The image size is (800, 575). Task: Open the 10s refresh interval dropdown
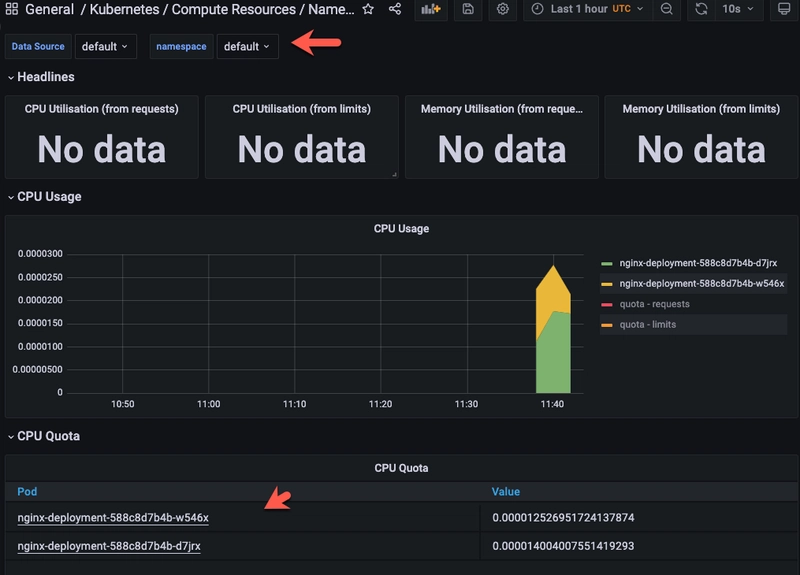pyautogui.click(x=739, y=9)
